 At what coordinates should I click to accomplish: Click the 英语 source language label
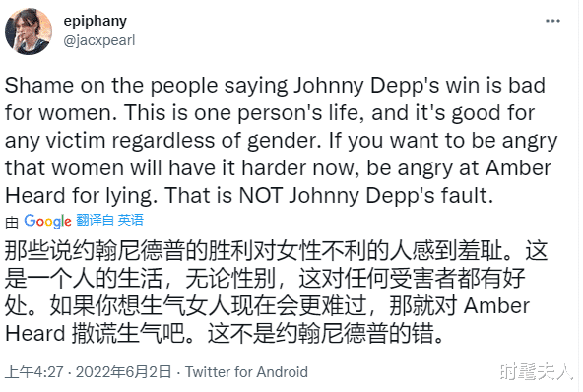[131, 220]
